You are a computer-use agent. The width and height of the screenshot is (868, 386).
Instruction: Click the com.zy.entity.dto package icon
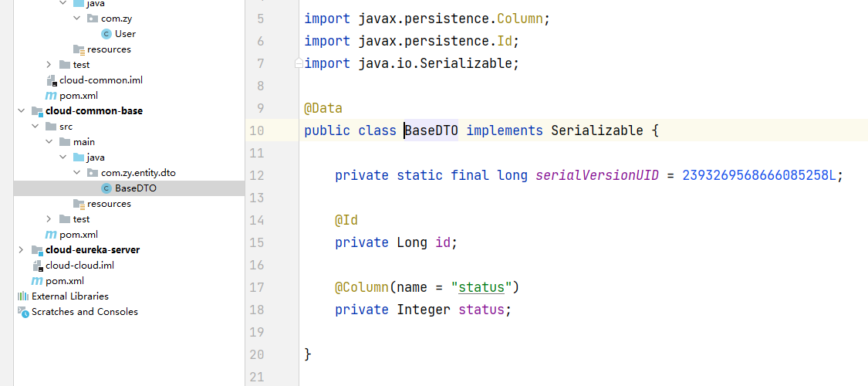(x=93, y=173)
